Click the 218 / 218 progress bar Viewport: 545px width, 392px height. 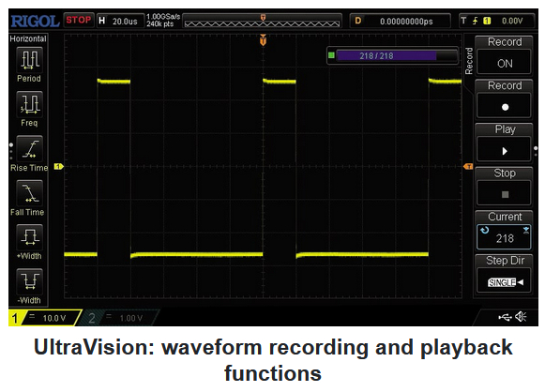pyautogui.click(x=393, y=55)
